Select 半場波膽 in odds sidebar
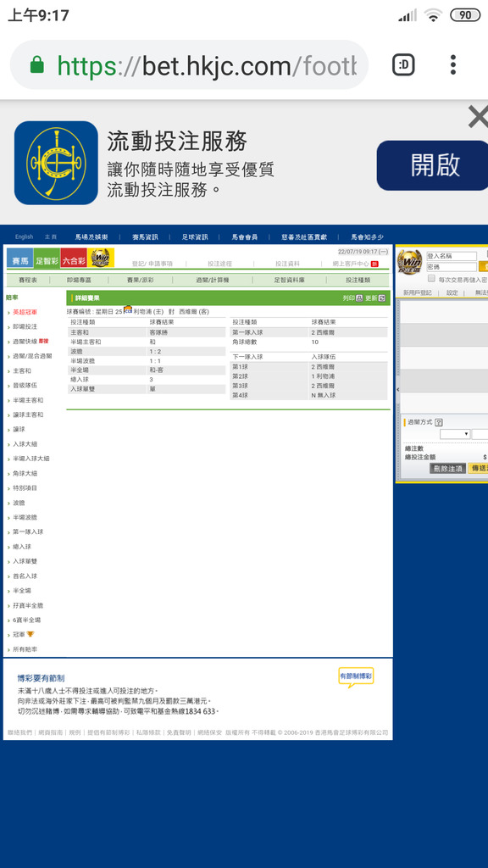The height and width of the screenshot is (868, 488). [x=25, y=517]
